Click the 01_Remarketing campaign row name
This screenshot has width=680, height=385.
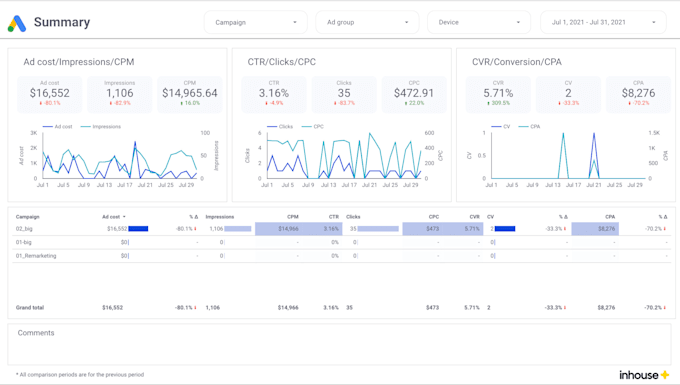pos(36,256)
